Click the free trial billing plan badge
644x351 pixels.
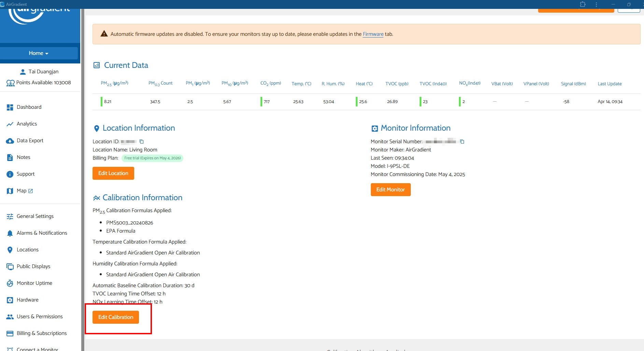point(152,158)
